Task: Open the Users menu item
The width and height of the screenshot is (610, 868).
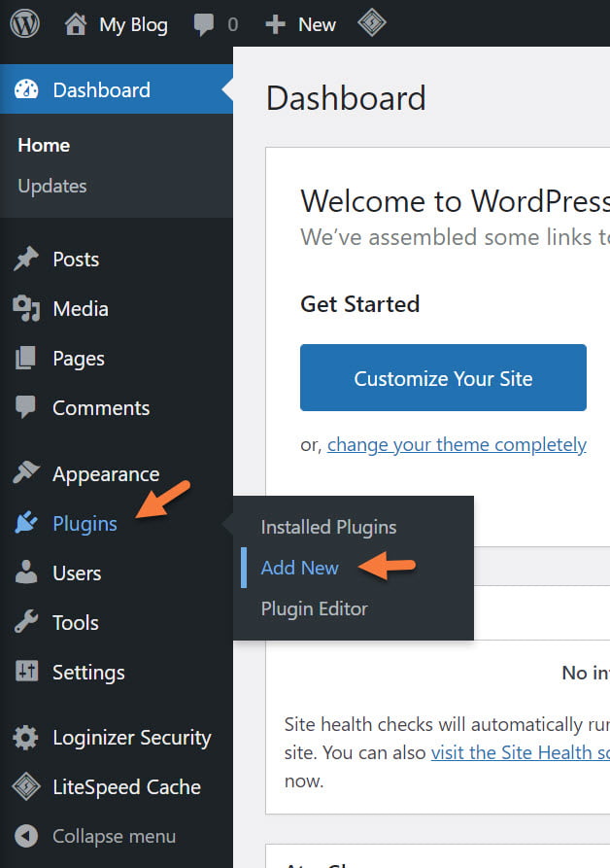Action: pyautogui.click(x=77, y=573)
